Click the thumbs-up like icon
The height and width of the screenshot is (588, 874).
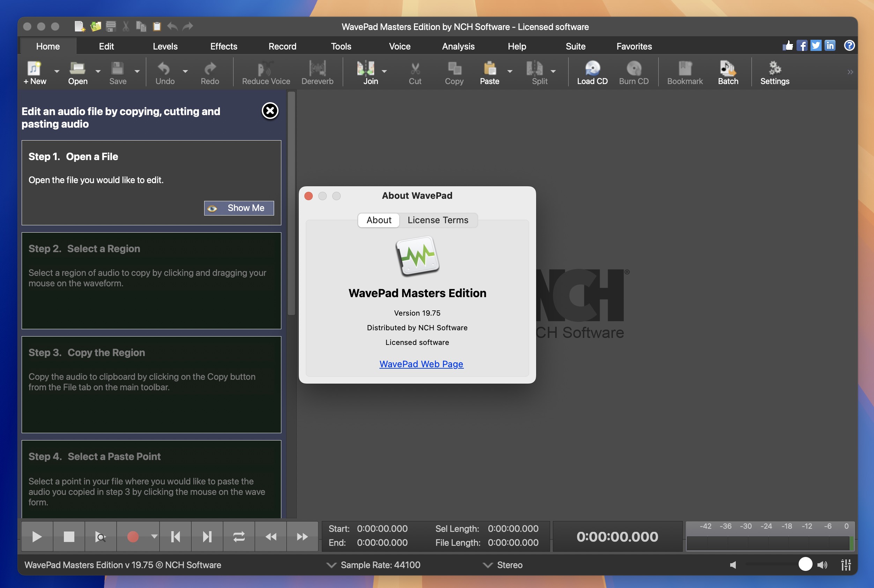click(788, 46)
